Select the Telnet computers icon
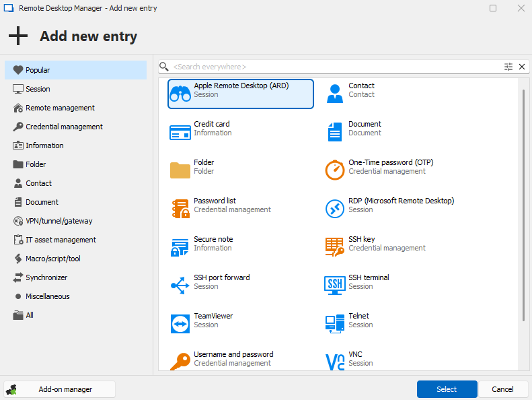 click(x=335, y=324)
